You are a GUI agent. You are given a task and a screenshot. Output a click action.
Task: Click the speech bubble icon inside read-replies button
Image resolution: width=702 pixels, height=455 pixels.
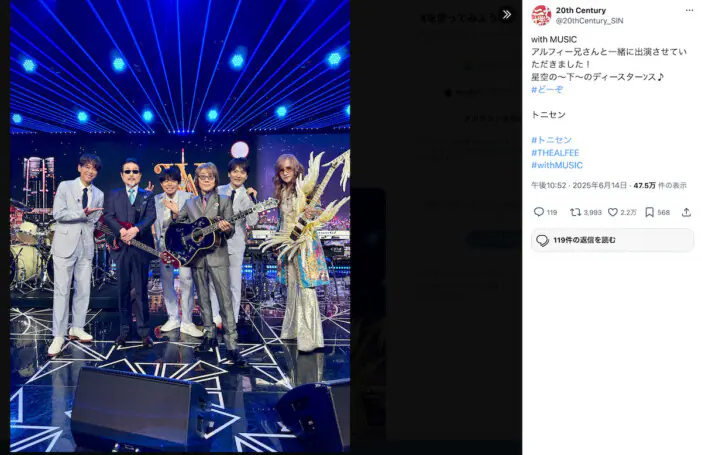point(542,240)
